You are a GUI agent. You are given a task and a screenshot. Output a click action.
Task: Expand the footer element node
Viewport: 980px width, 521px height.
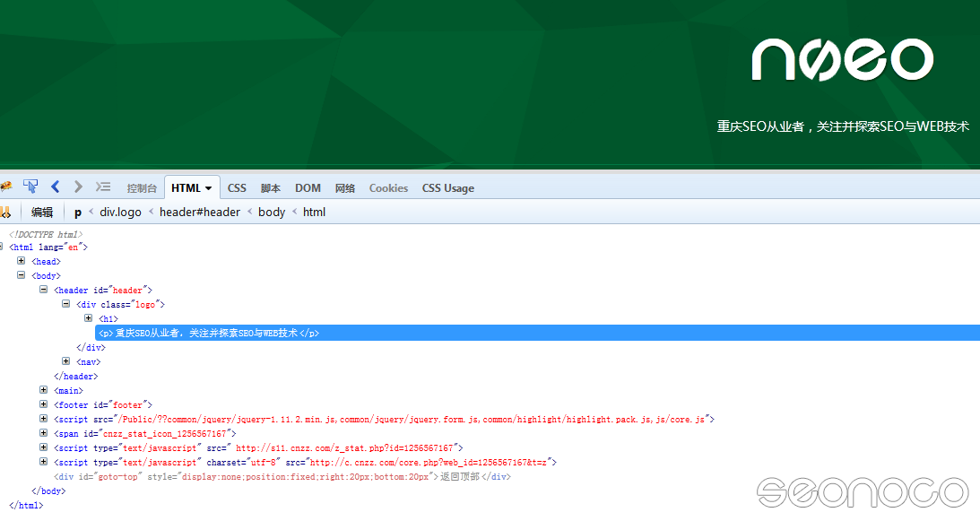click(44, 404)
